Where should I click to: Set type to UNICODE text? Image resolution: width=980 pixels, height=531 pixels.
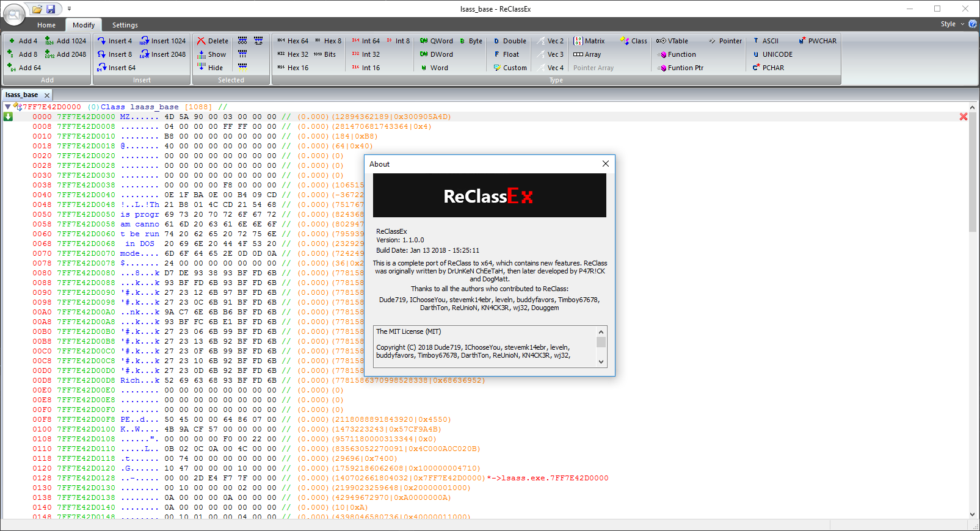pyautogui.click(x=772, y=54)
